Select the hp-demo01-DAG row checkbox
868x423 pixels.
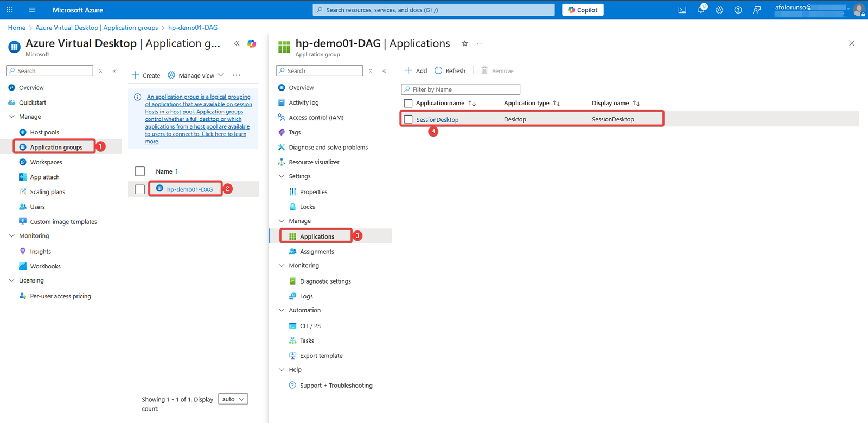coord(140,189)
